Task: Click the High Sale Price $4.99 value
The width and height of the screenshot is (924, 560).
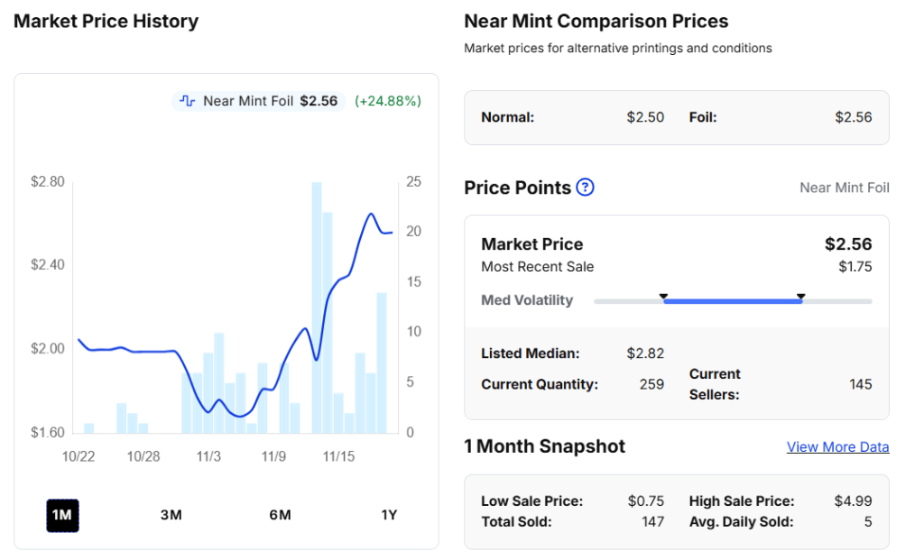Action: click(853, 501)
